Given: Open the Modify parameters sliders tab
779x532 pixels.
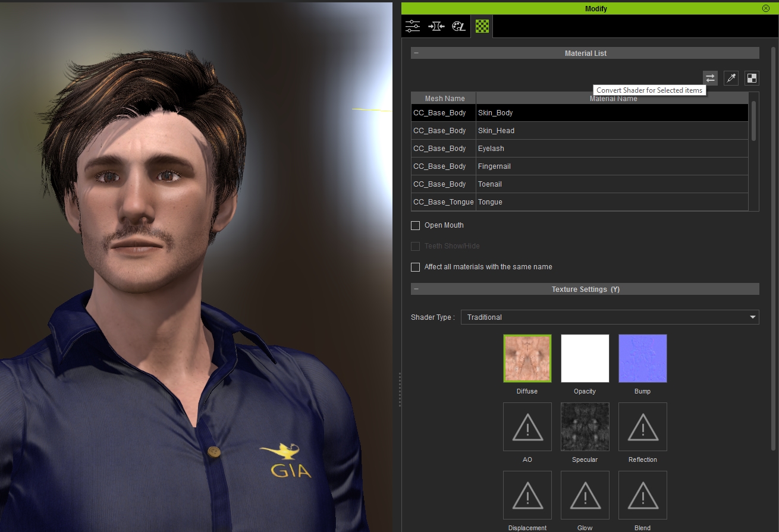Looking at the screenshot, I should point(413,26).
